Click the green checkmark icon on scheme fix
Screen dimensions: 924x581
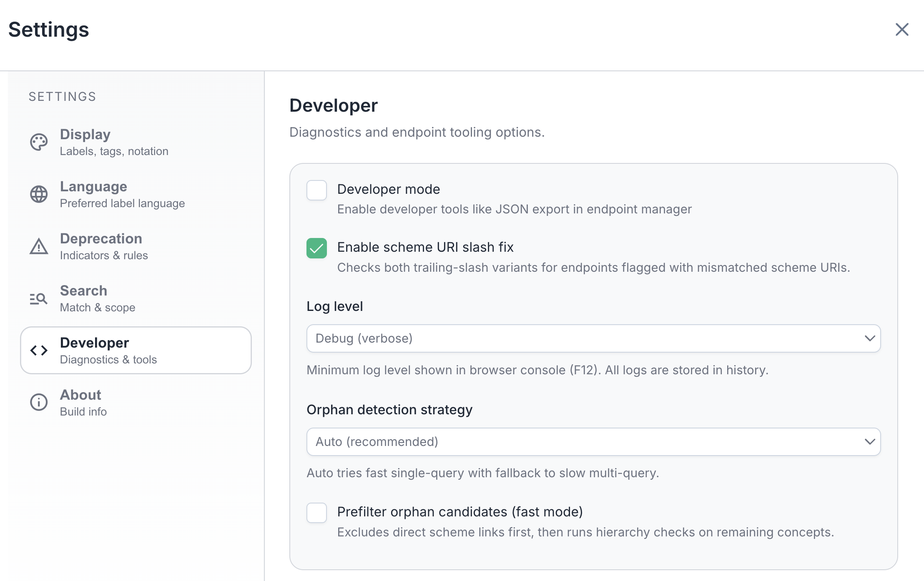(x=316, y=248)
